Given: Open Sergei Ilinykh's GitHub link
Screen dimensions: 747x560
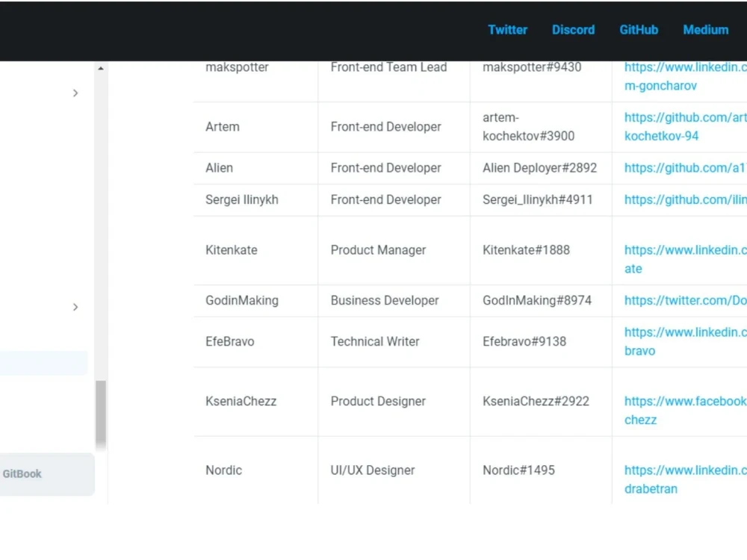Looking at the screenshot, I should tap(686, 199).
